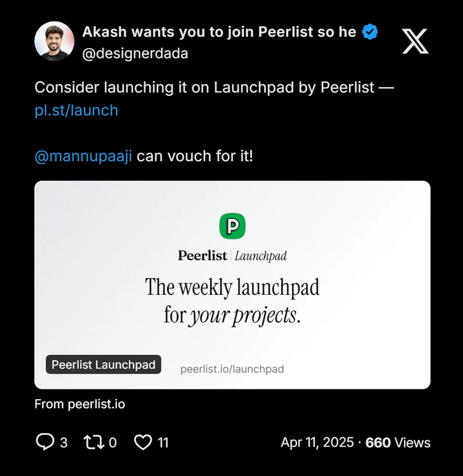Click the green Peerlist logo icon
Viewport: 463px width, 476px height.
point(232,226)
